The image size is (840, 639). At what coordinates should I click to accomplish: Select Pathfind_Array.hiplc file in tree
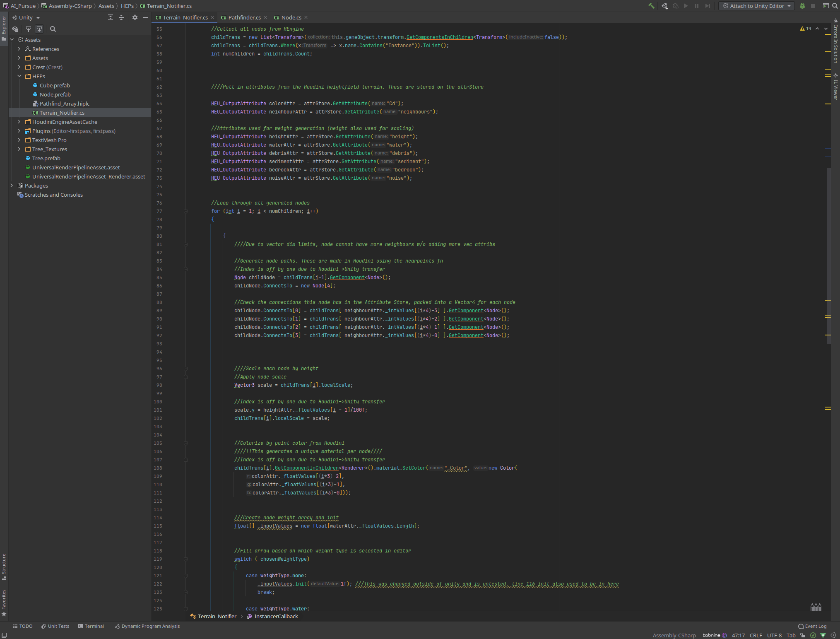(x=64, y=104)
